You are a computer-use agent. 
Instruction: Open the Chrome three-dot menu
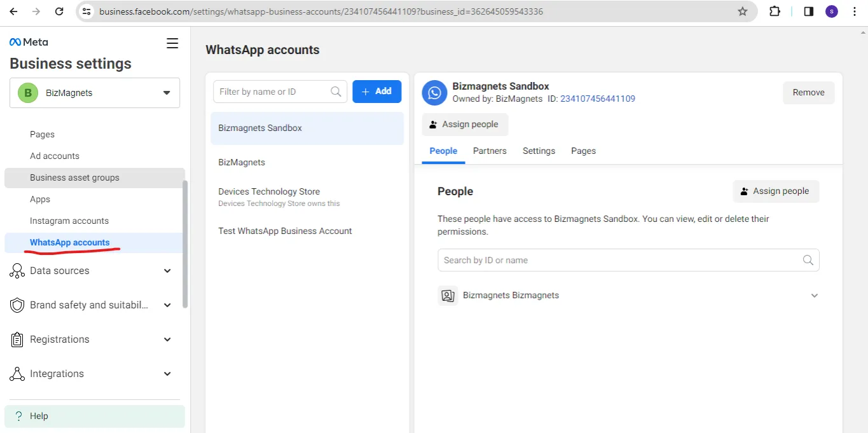coord(855,11)
